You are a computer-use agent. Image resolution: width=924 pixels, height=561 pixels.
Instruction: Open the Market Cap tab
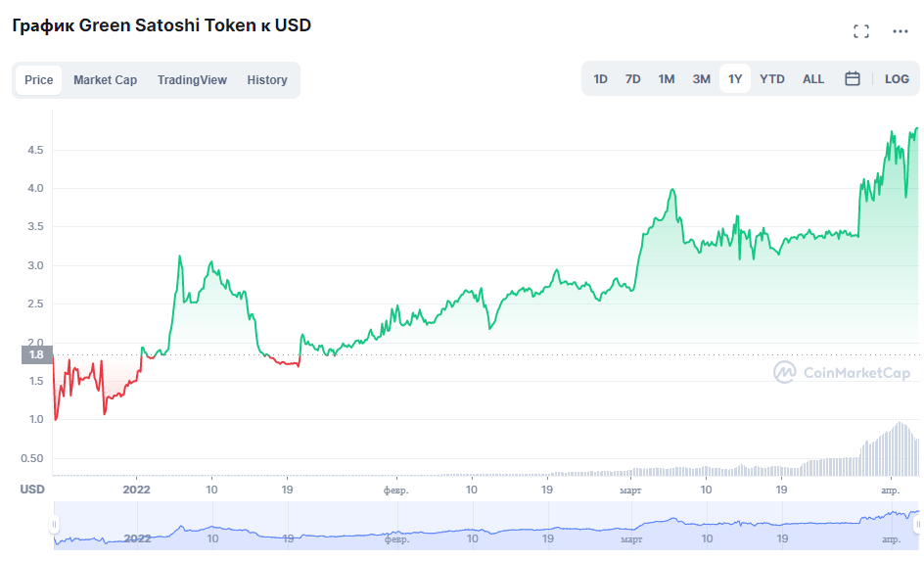[x=105, y=80]
